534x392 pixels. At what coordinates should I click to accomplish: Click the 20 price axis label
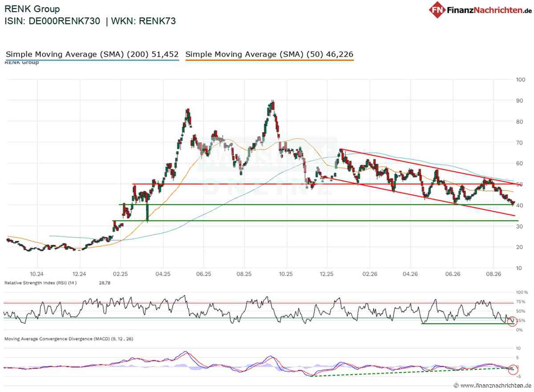click(519, 247)
